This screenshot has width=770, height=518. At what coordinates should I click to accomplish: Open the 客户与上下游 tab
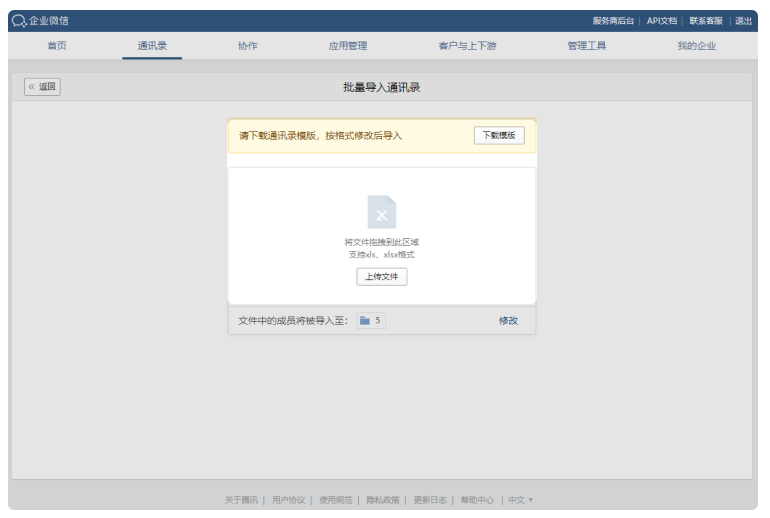(x=467, y=46)
